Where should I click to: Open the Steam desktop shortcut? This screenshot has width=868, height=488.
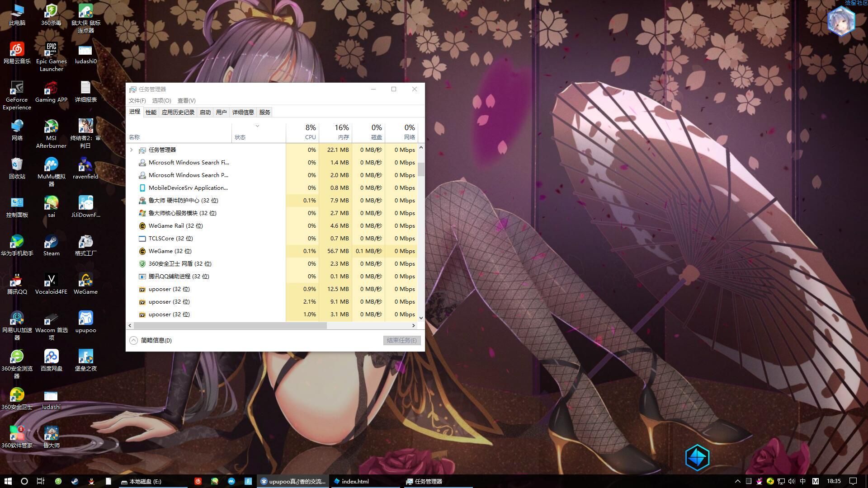click(51, 245)
